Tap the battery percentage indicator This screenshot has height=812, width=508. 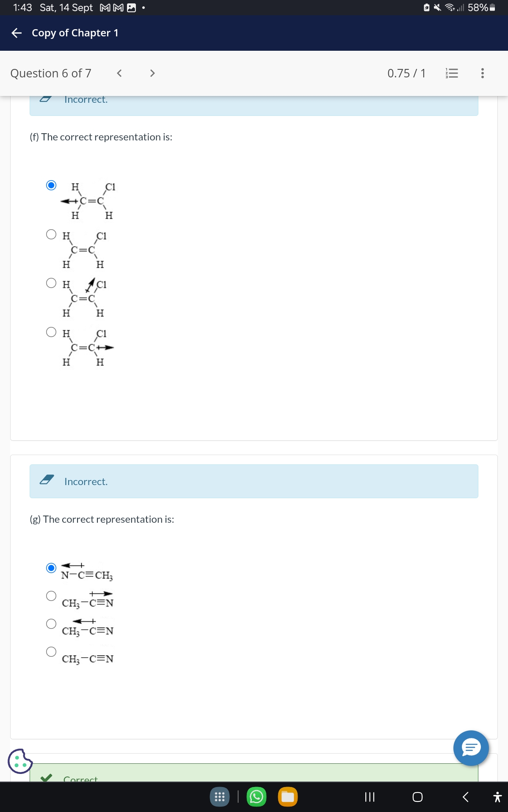tap(478, 8)
